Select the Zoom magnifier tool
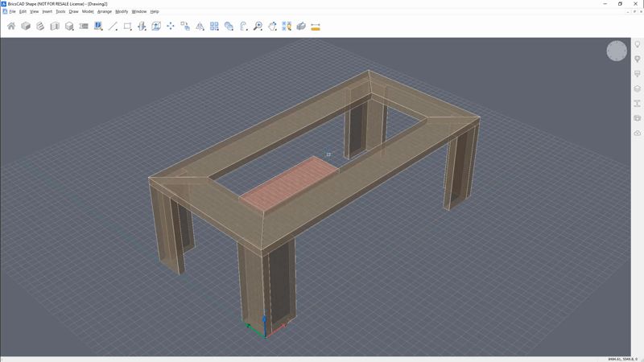Screen dimensions: 644x362 coord(258,27)
